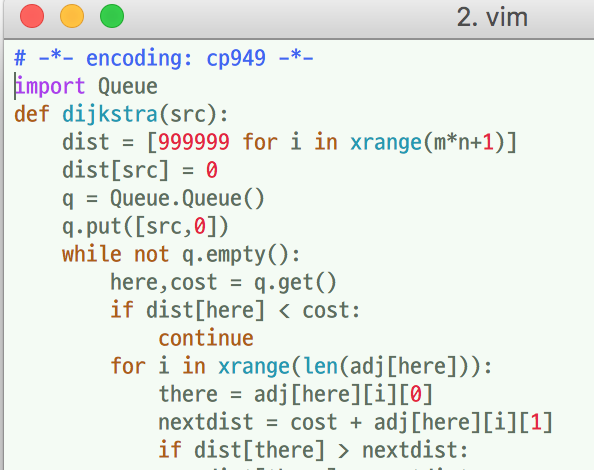Click the '2. vim' window title
Viewport: 594px width, 470px height.
(492, 17)
